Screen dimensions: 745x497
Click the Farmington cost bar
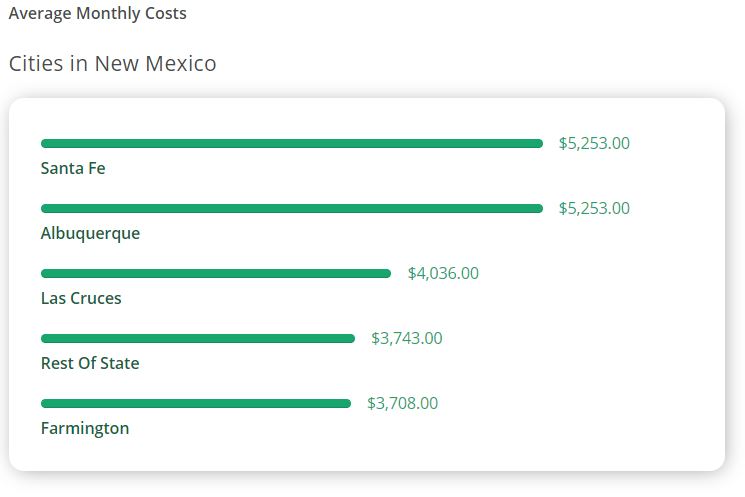196,404
